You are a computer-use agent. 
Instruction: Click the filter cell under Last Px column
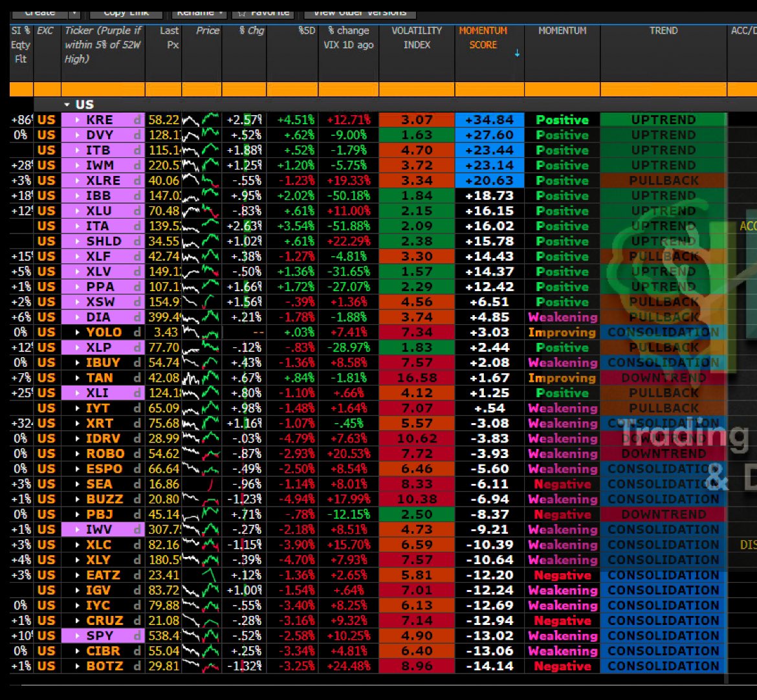pos(163,89)
